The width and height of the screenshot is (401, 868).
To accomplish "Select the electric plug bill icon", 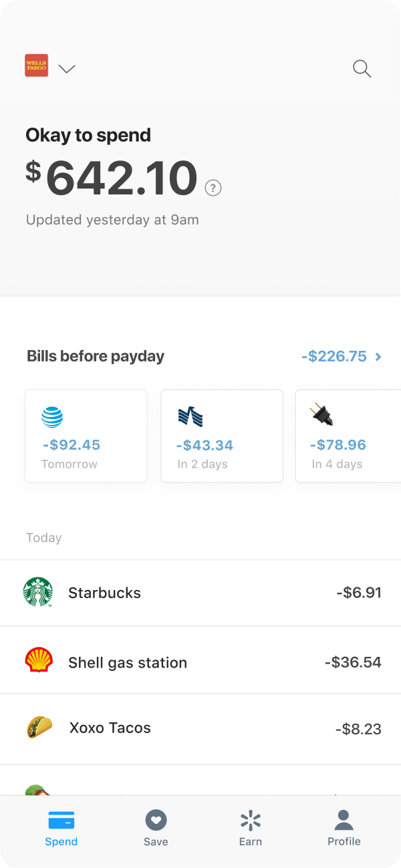I will (x=322, y=416).
